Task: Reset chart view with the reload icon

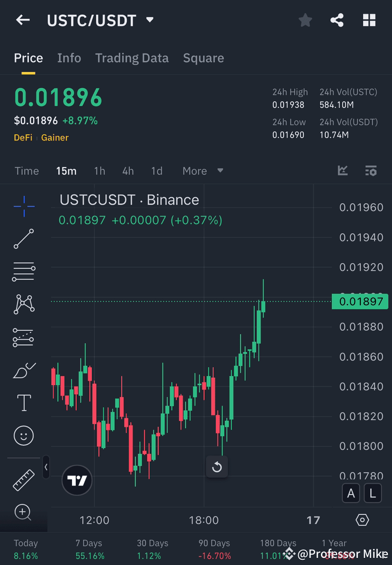Action: click(x=217, y=467)
